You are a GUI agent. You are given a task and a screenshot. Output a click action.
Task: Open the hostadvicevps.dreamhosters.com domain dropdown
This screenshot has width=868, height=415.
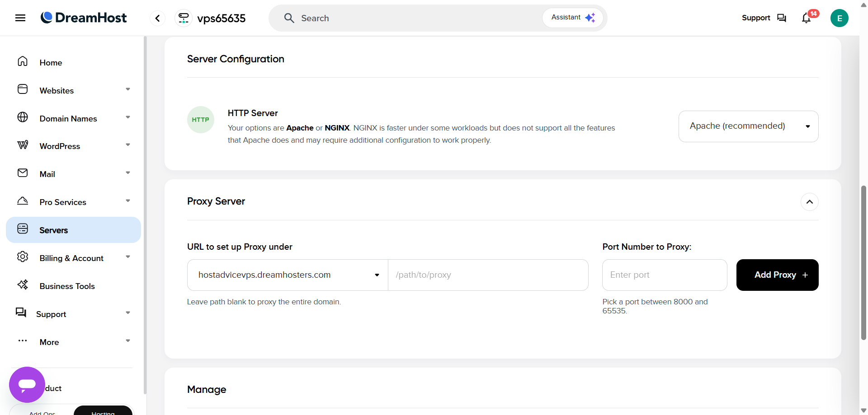pos(288,275)
